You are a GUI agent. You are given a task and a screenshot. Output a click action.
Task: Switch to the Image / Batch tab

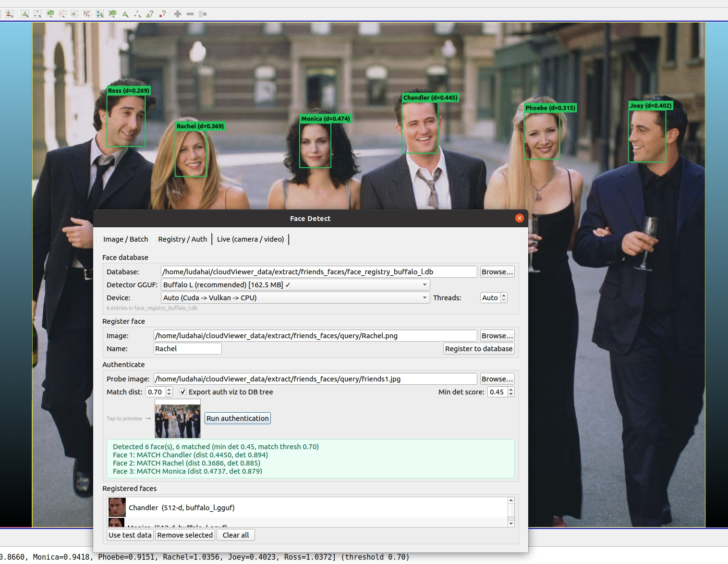(x=126, y=239)
